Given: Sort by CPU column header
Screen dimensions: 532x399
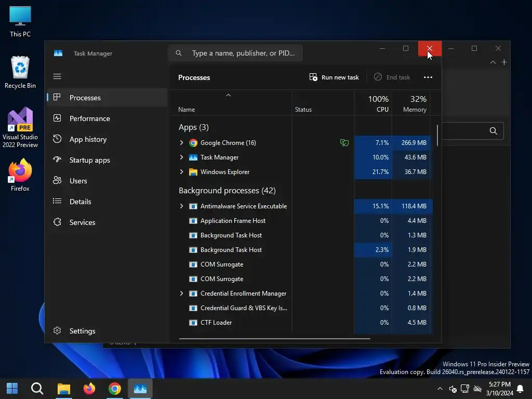Looking at the screenshot, I should 373,104.
